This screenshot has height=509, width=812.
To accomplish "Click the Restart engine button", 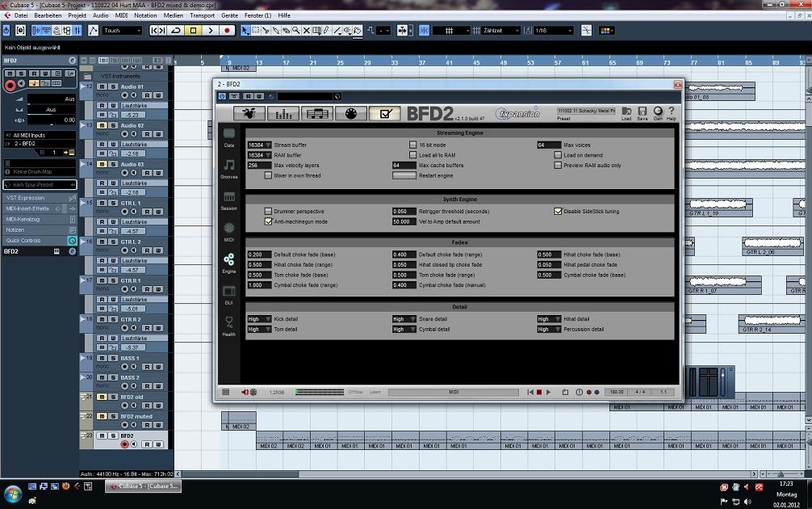I will pos(404,175).
